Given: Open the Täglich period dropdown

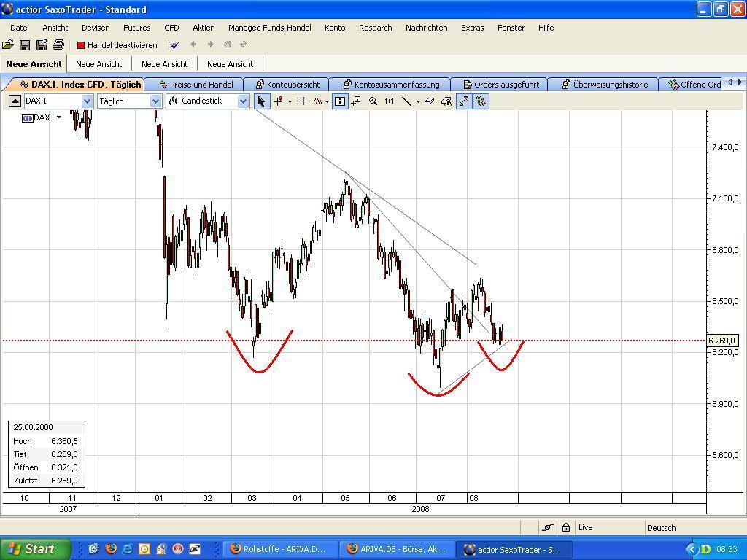Looking at the screenshot, I should coord(155,101).
